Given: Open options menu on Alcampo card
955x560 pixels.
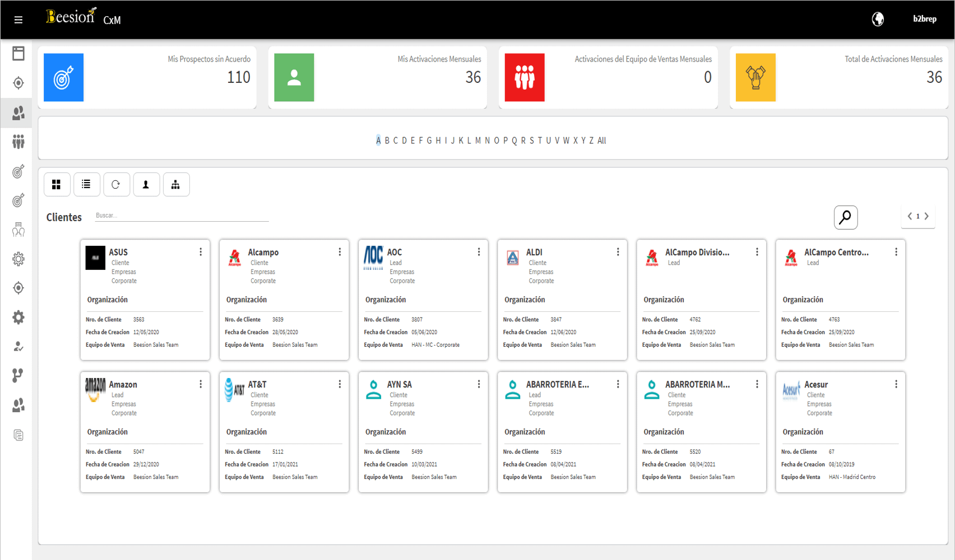Looking at the screenshot, I should point(340,252).
